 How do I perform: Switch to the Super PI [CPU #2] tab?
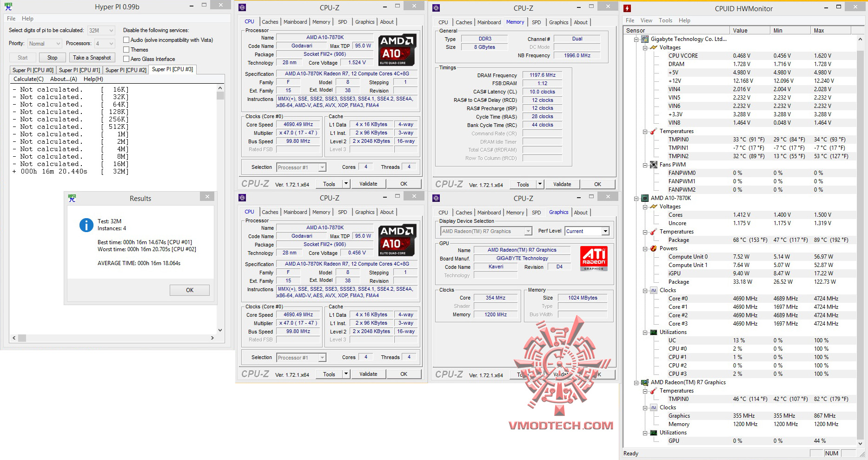126,70
